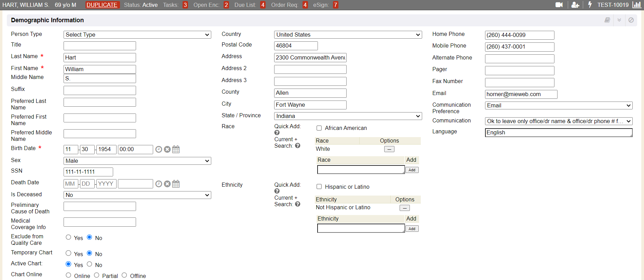Select Online for Chart Online
The width and height of the screenshot is (644, 280).
(68, 275)
